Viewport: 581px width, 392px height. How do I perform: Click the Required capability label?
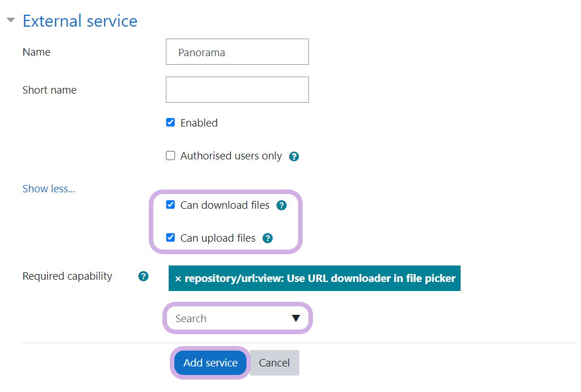point(67,276)
